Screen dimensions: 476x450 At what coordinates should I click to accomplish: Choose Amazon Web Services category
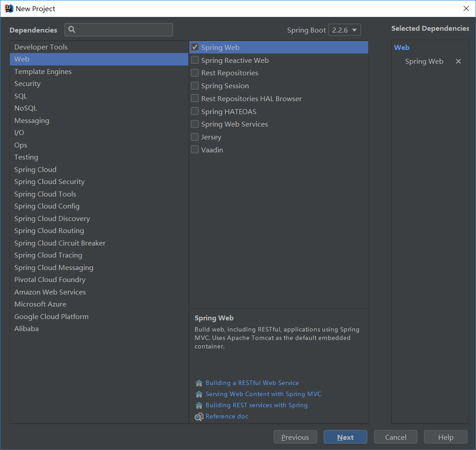click(x=99, y=292)
